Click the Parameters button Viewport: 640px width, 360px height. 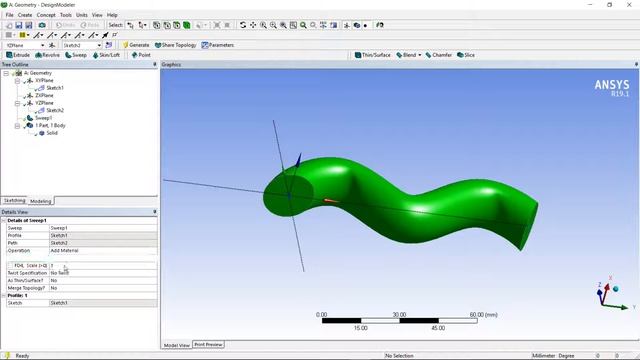tap(218, 45)
